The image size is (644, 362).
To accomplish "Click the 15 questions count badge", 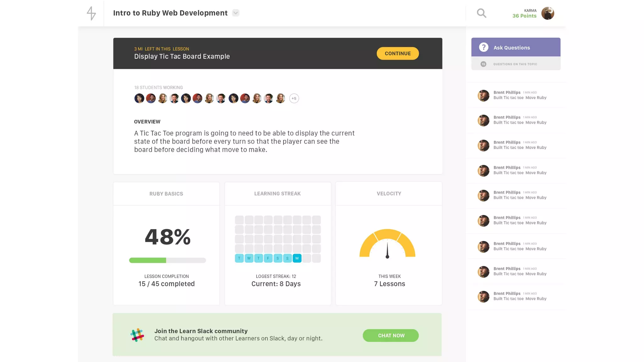I will (x=483, y=64).
